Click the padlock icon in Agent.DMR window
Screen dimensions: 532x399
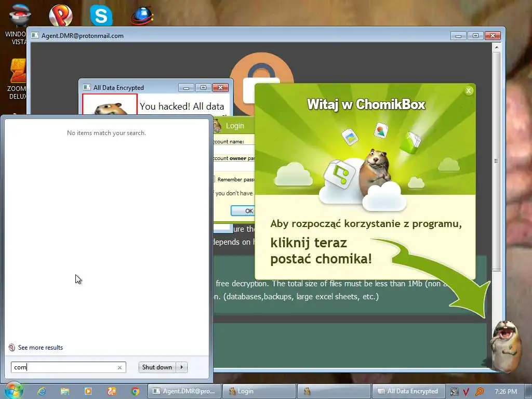261,83
